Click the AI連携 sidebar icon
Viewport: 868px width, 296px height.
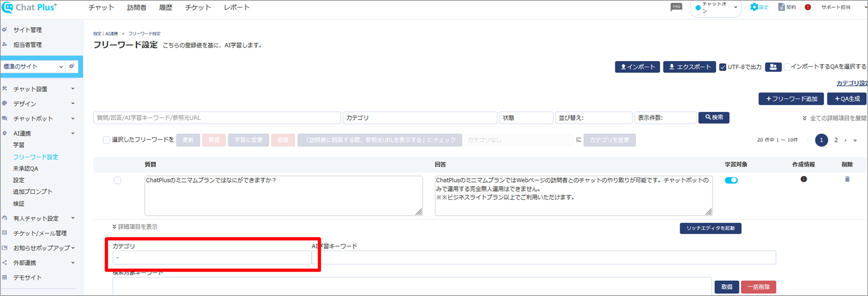pyautogui.click(x=5, y=133)
